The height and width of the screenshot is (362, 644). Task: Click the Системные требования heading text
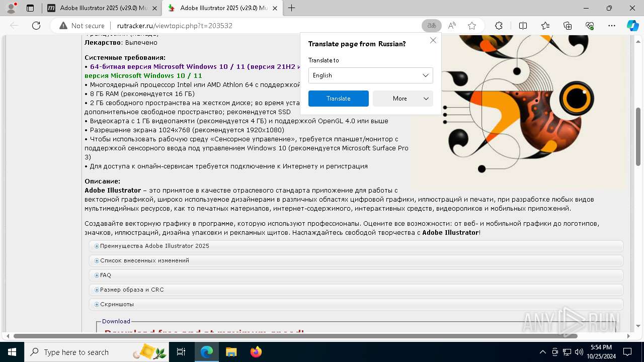point(125,58)
